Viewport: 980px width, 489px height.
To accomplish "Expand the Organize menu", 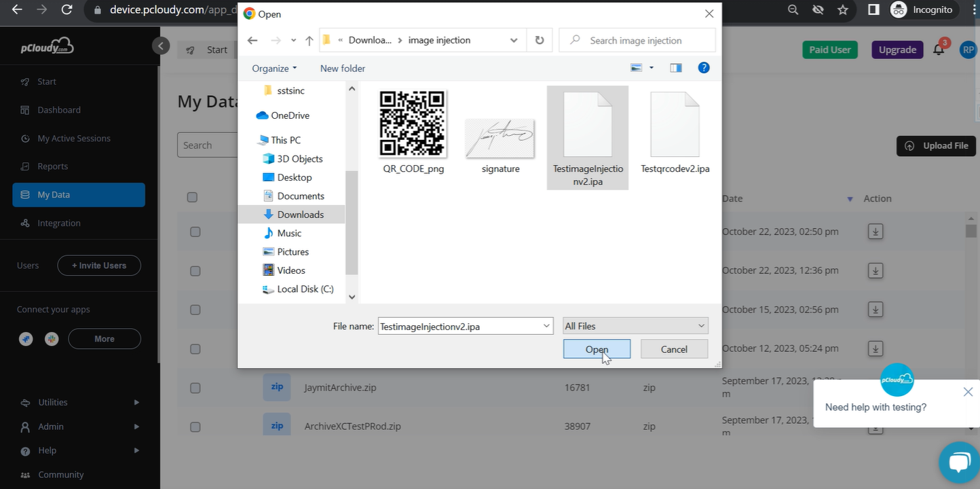I will click(x=274, y=69).
